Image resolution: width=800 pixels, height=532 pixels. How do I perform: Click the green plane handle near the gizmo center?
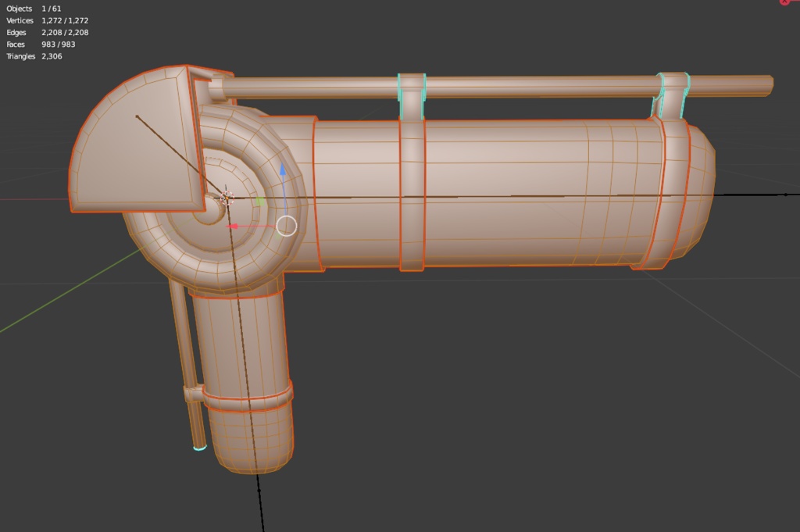click(x=260, y=199)
